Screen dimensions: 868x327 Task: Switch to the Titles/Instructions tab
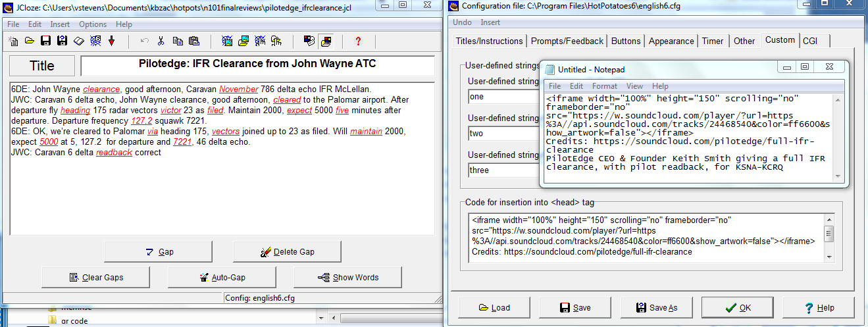[x=489, y=41]
